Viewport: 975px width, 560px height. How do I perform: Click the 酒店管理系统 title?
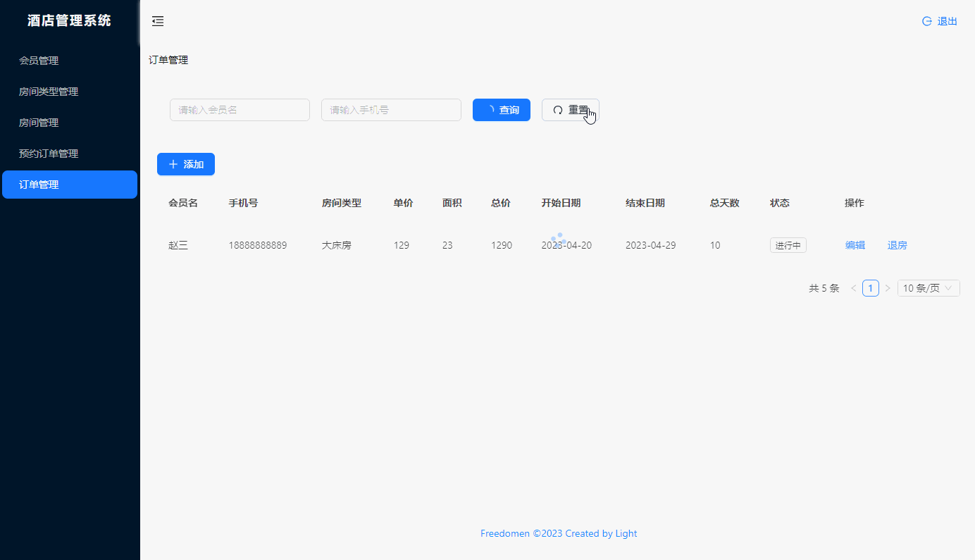click(69, 20)
